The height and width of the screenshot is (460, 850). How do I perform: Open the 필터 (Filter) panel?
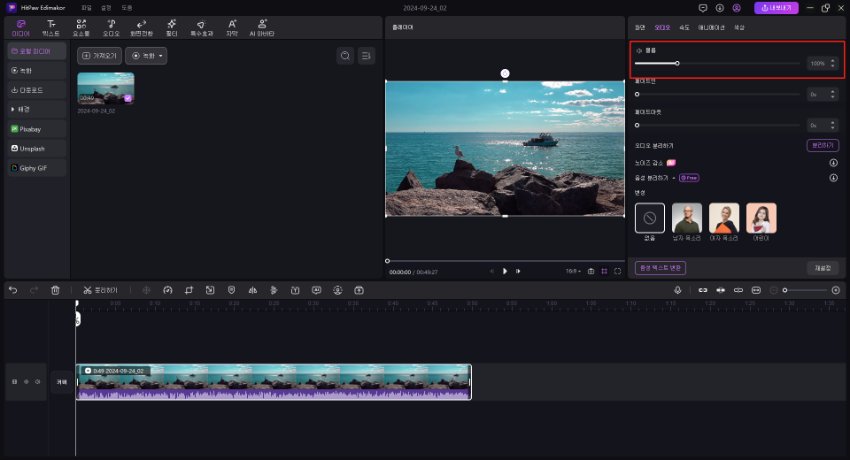(171, 26)
